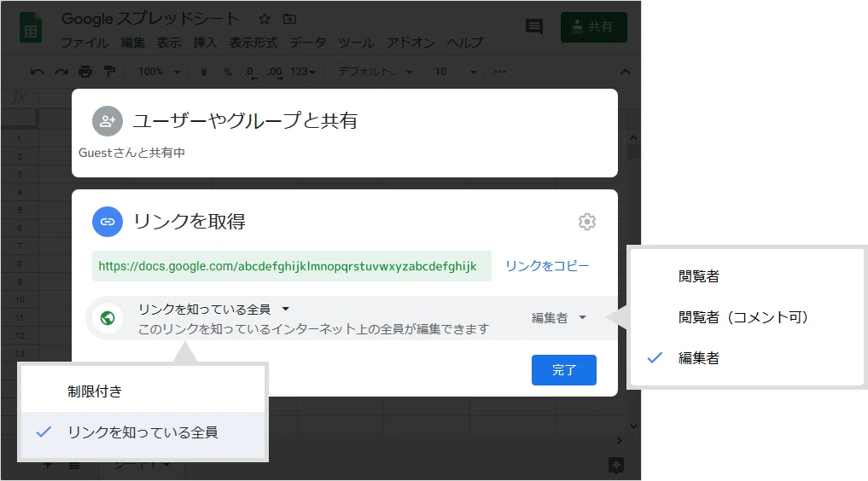868x481 pixels.
Task: Select リンクを知っている全員 menu option
Action: click(x=143, y=432)
